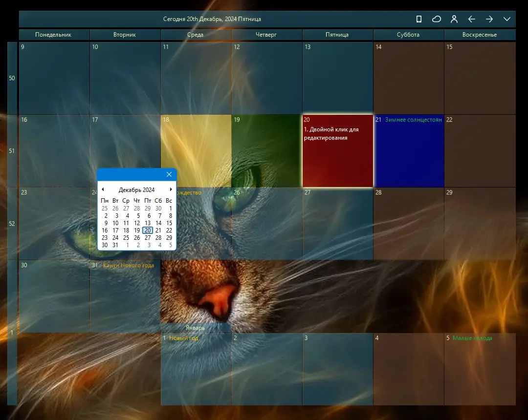Select the day 30 calendar cell
This screenshot has width=528, height=420.
coord(54,296)
